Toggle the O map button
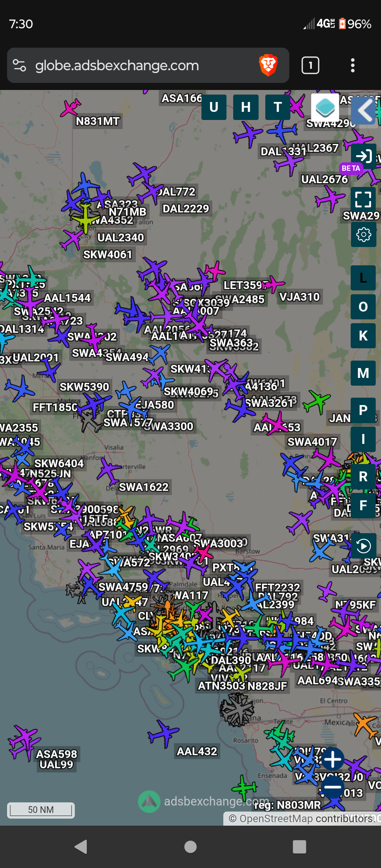This screenshot has height=868, width=381. tap(363, 307)
